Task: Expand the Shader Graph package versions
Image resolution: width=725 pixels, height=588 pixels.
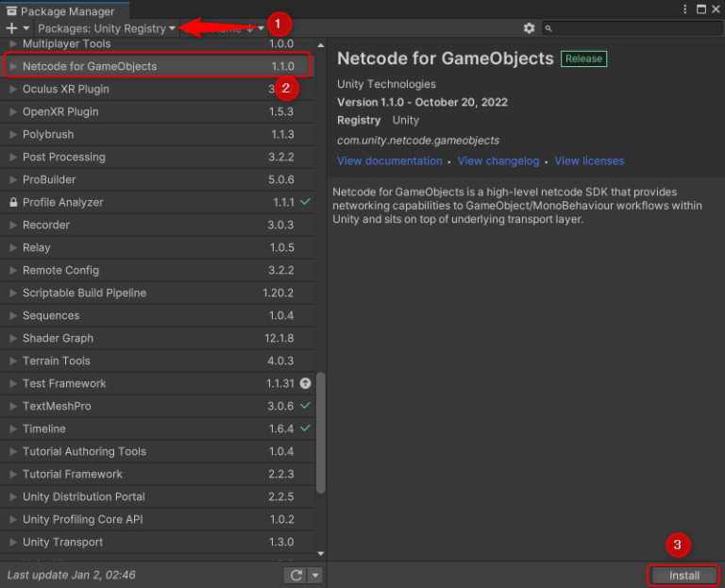Action: pos(13,338)
